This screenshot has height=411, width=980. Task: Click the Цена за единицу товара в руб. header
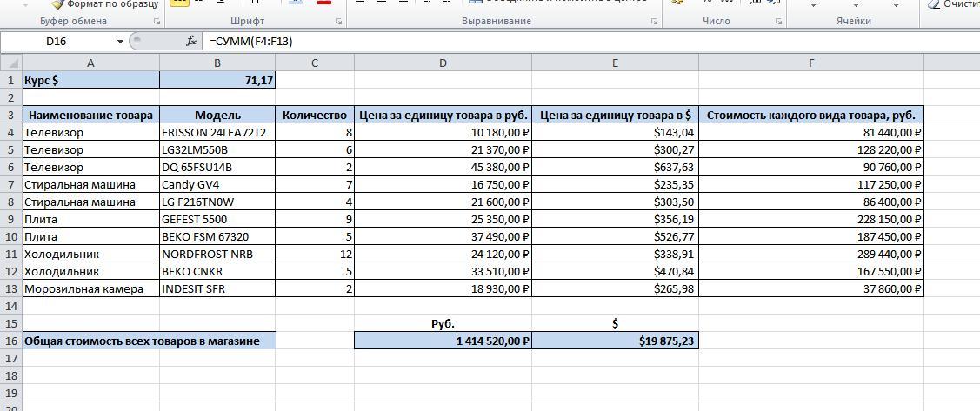443,115
